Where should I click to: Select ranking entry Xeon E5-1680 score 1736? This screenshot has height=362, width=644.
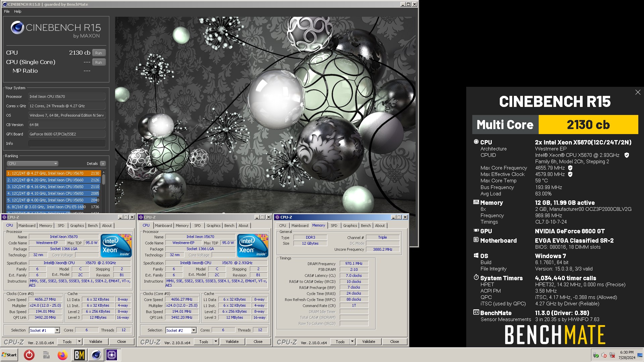click(53, 207)
